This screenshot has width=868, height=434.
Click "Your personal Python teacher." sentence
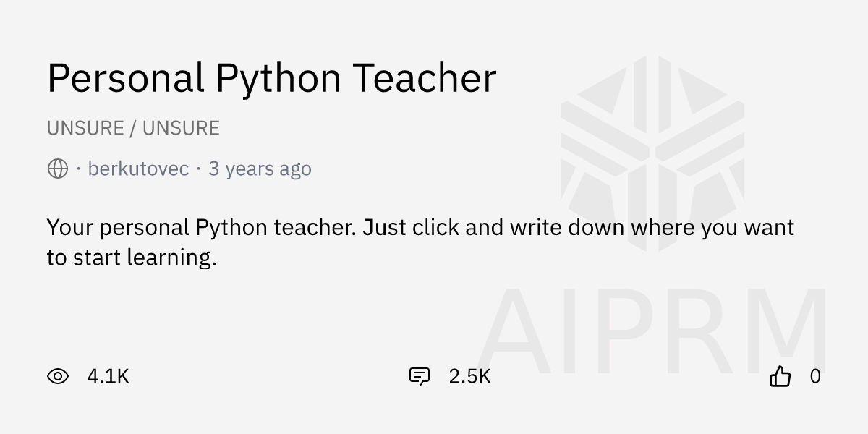(202, 228)
